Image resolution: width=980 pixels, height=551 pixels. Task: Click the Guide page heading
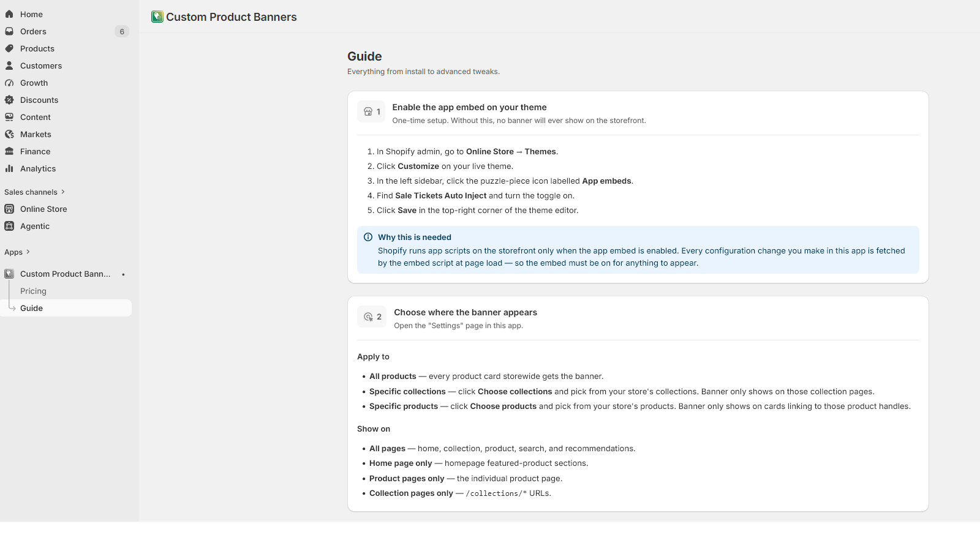(x=364, y=56)
